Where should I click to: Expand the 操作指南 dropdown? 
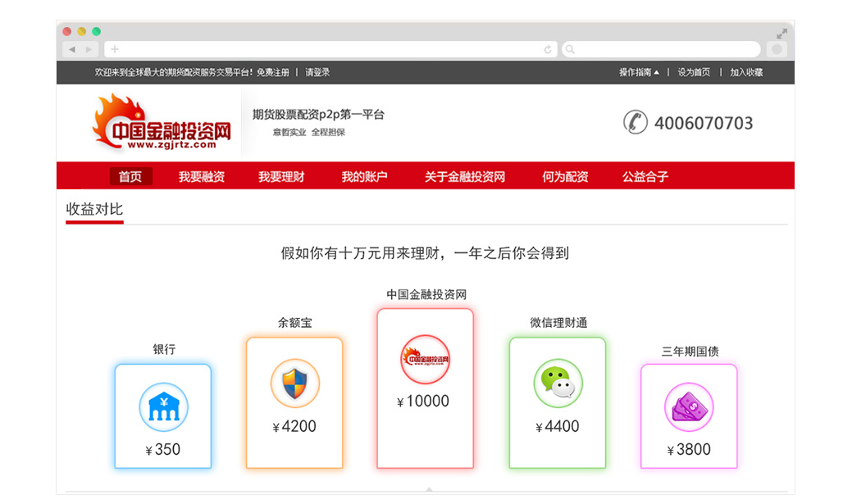click(639, 72)
